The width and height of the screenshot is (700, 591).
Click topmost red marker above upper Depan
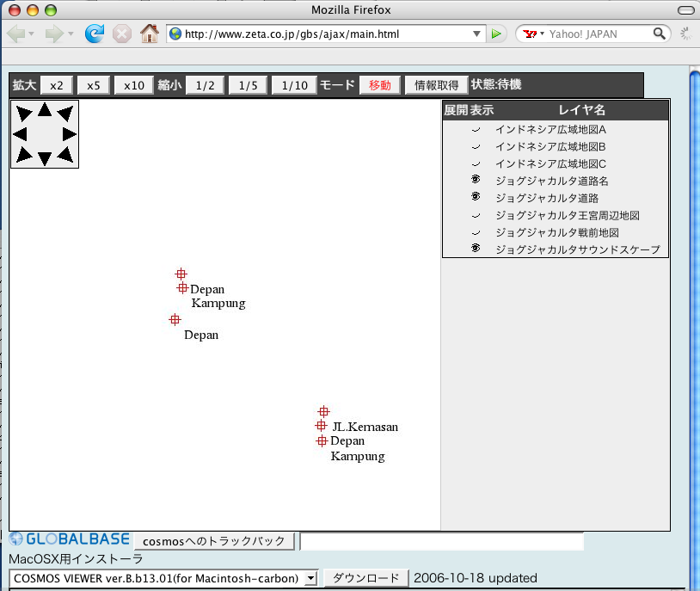181,274
